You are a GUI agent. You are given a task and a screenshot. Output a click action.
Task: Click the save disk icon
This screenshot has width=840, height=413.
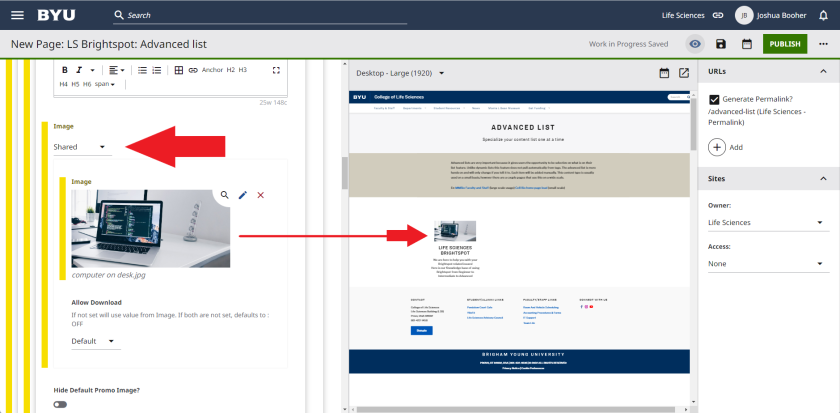[721, 44]
